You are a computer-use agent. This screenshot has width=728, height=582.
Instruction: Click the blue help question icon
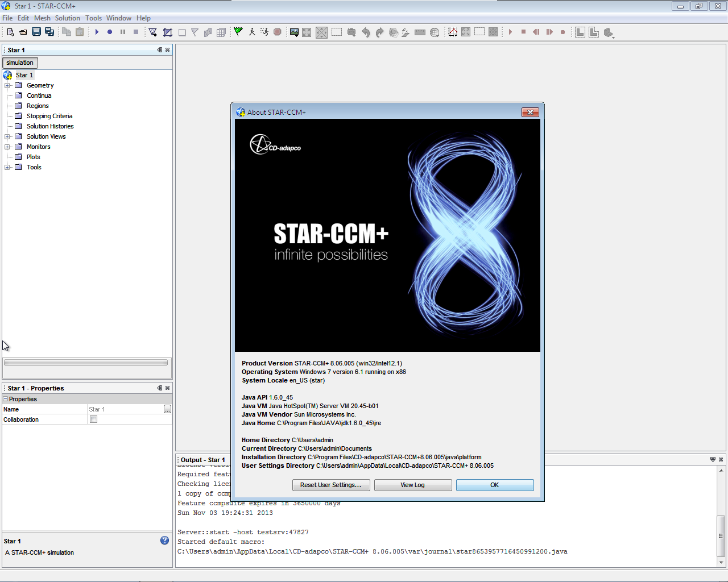[164, 541]
